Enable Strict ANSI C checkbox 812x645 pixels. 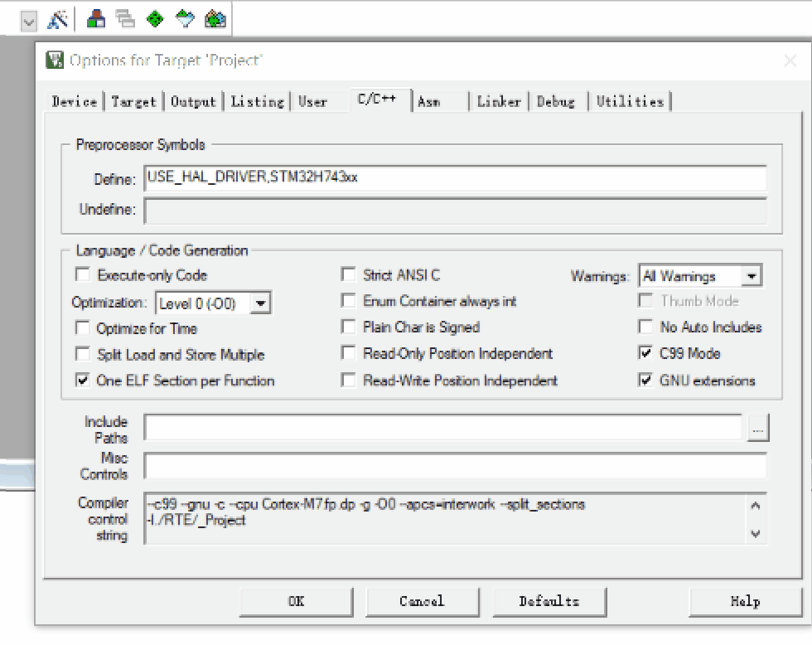[349, 274]
